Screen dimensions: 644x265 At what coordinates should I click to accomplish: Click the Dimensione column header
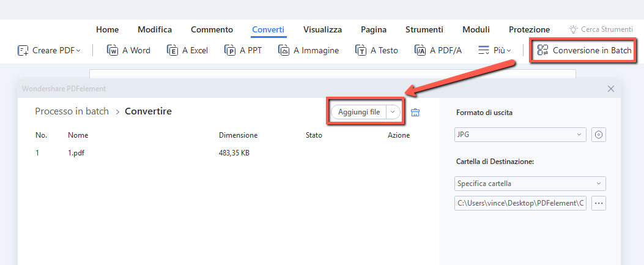tap(239, 135)
